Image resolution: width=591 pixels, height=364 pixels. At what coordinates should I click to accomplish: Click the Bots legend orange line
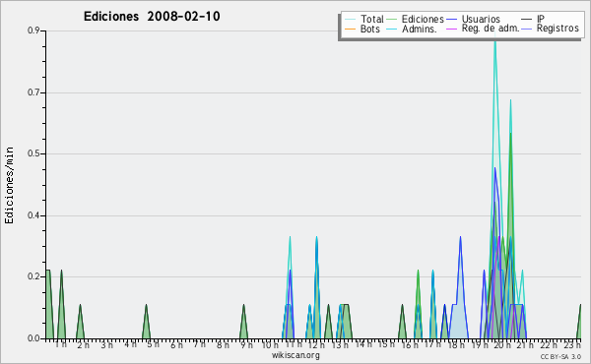pyautogui.click(x=350, y=29)
